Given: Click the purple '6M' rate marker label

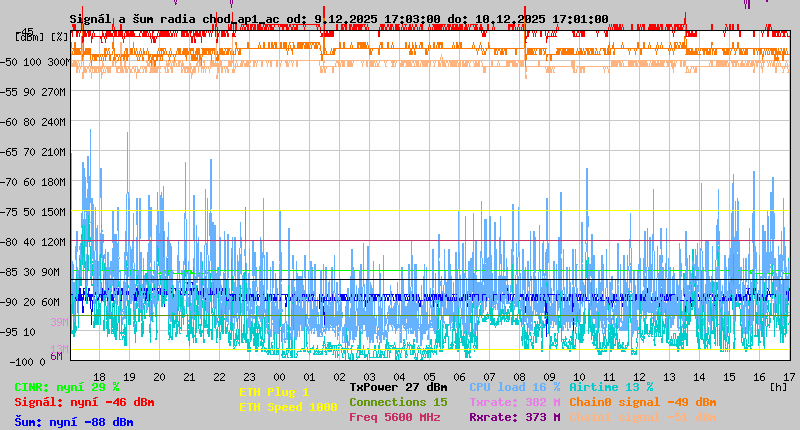Looking at the screenshot, I should point(56,356).
